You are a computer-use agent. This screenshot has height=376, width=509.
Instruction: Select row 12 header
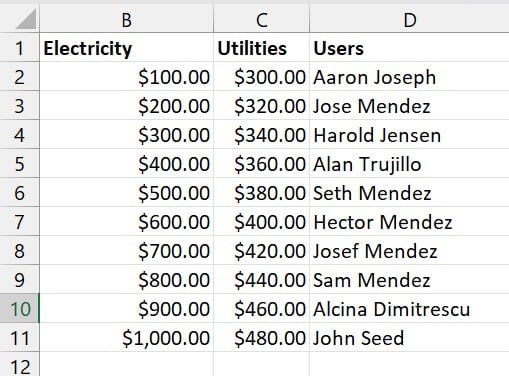(x=19, y=364)
